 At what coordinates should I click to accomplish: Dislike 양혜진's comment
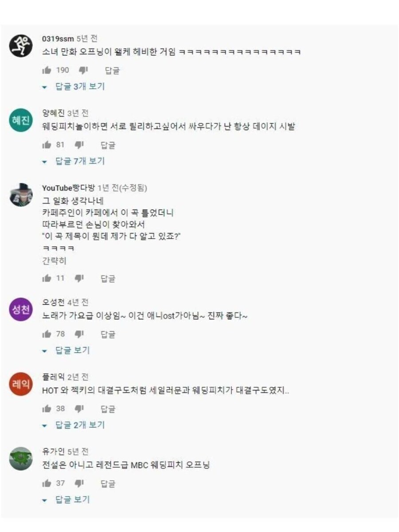point(79,144)
